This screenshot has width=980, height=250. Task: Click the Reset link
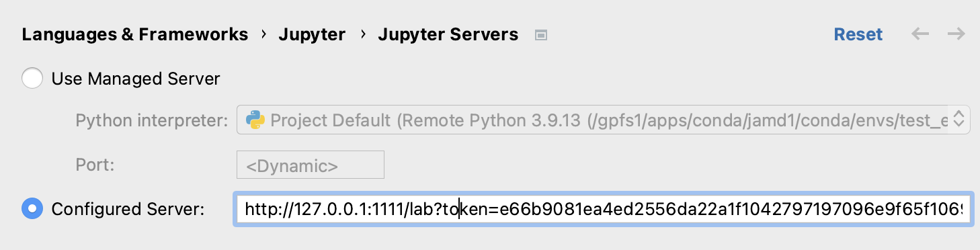[x=858, y=34]
